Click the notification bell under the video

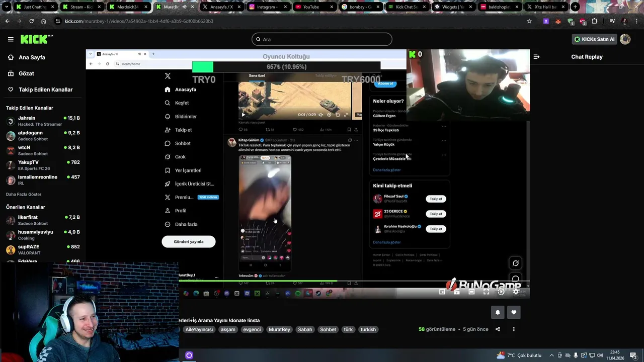pyautogui.click(x=498, y=312)
